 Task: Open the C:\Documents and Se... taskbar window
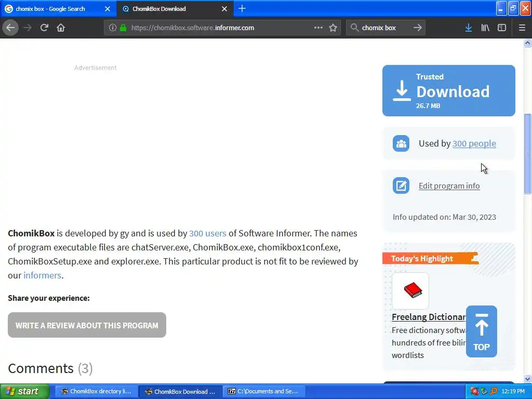click(264, 392)
